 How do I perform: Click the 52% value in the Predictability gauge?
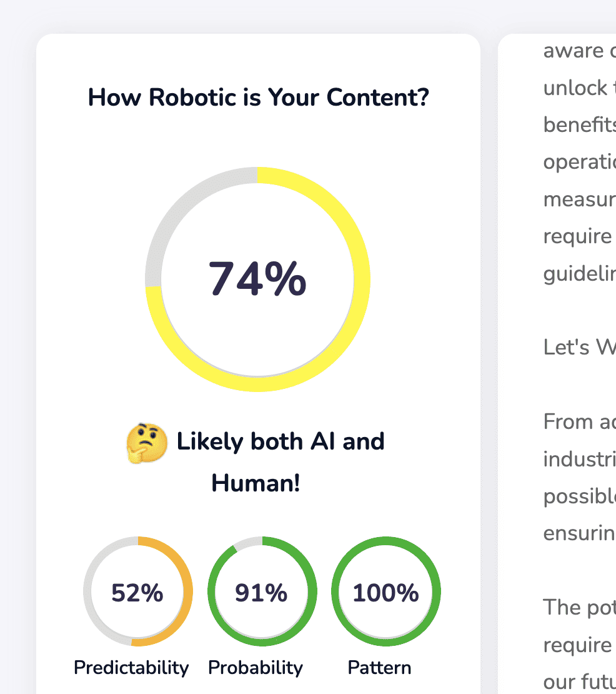[x=137, y=593]
